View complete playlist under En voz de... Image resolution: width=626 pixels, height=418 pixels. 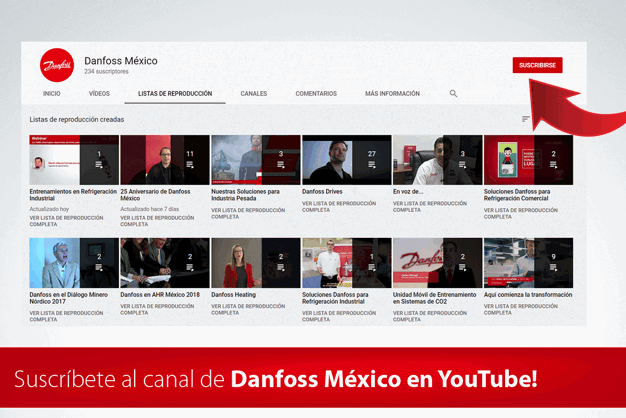tap(430, 206)
